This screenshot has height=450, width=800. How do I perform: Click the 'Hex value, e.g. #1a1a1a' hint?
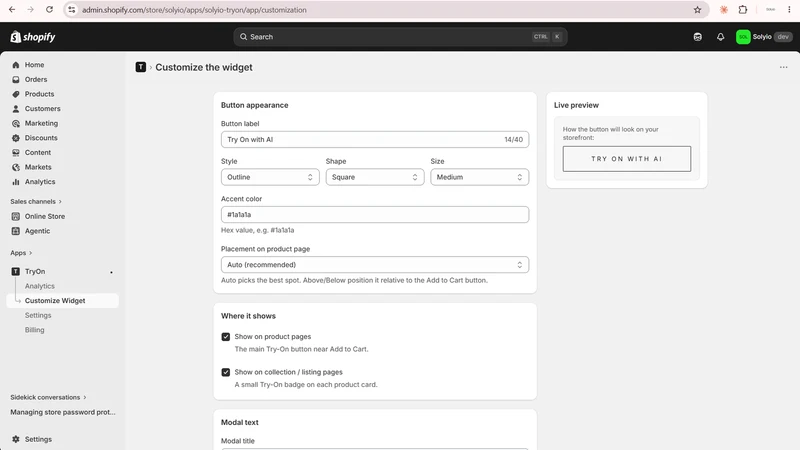pos(258,230)
